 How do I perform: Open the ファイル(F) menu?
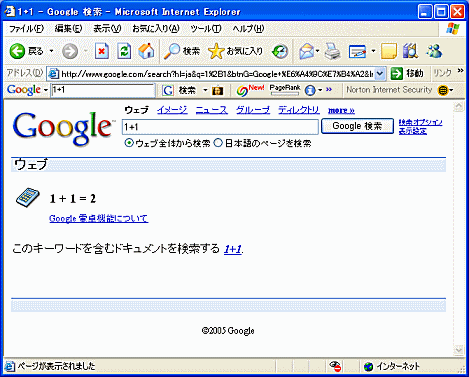(x=26, y=29)
